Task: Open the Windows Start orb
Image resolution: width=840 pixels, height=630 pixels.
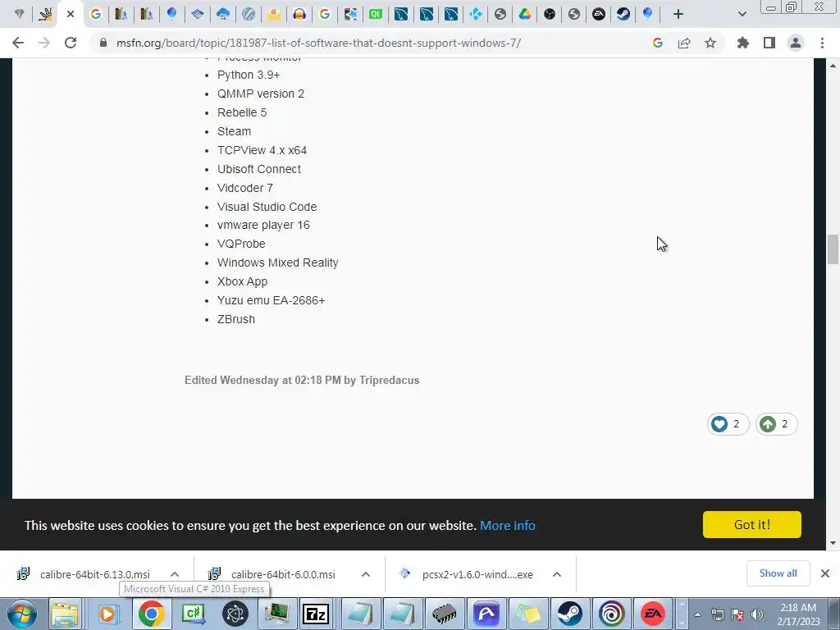Action: (x=22, y=614)
